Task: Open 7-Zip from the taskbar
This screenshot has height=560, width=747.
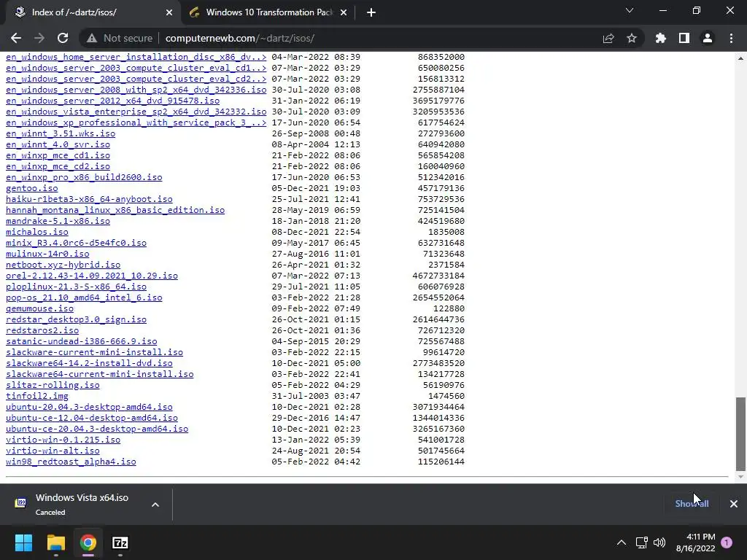Action: [120, 542]
